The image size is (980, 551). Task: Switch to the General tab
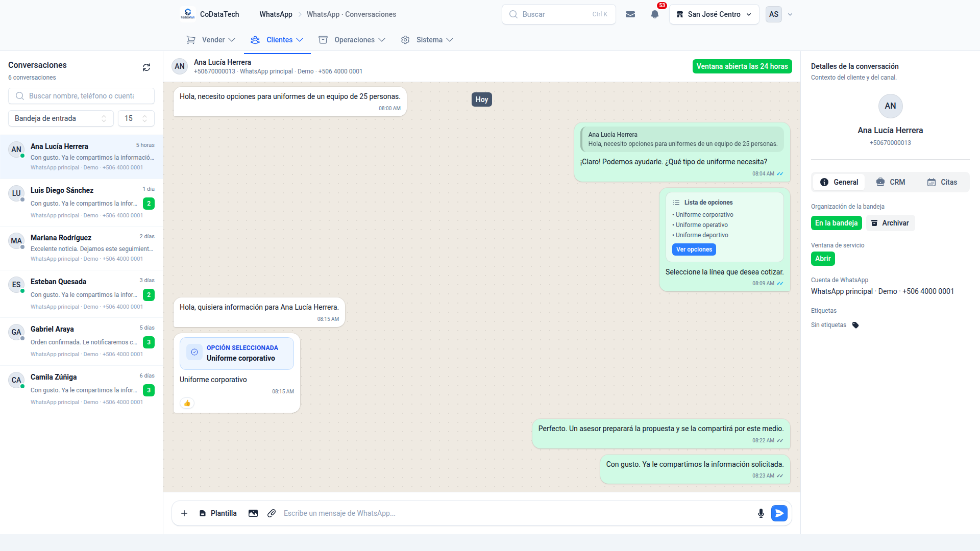[x=839, y=182]
